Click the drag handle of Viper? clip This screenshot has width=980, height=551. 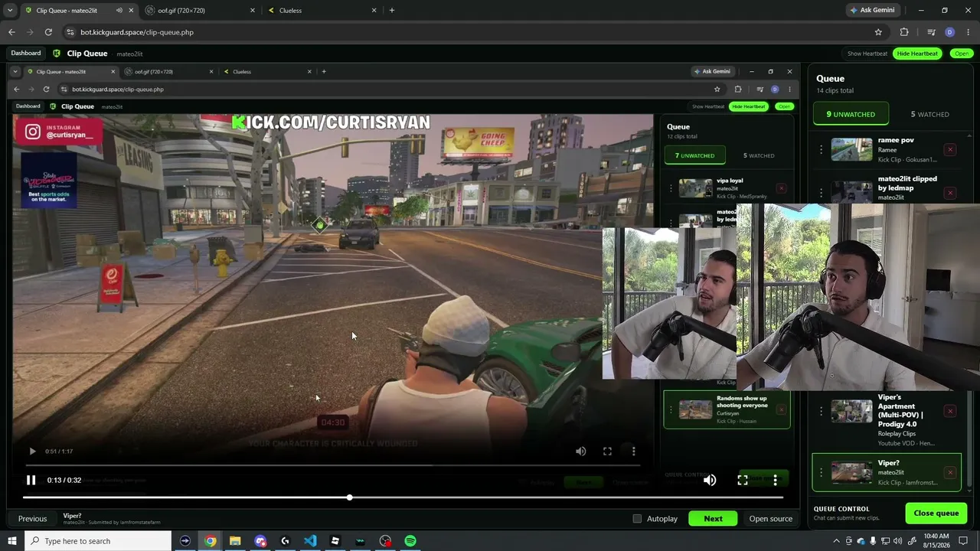tap(822, 473)
